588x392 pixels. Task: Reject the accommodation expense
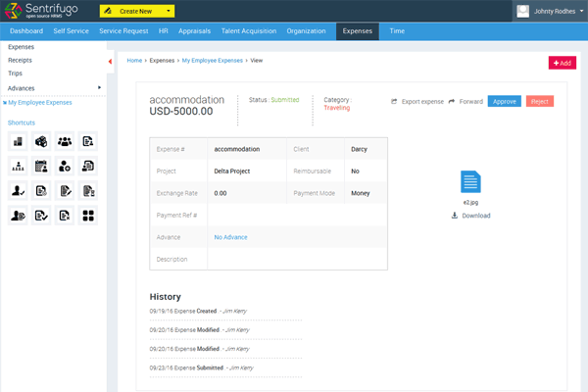click(x=540, y=101)
